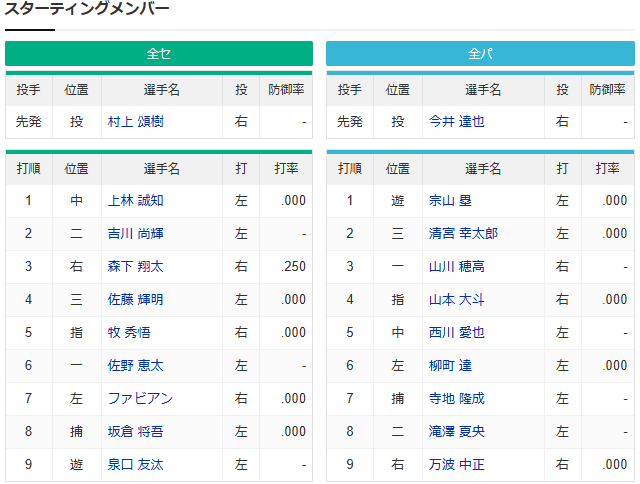This screenshot has width=640, height=484.
Task: Open player link 佐野 恵太
Action: pos(136,366)
